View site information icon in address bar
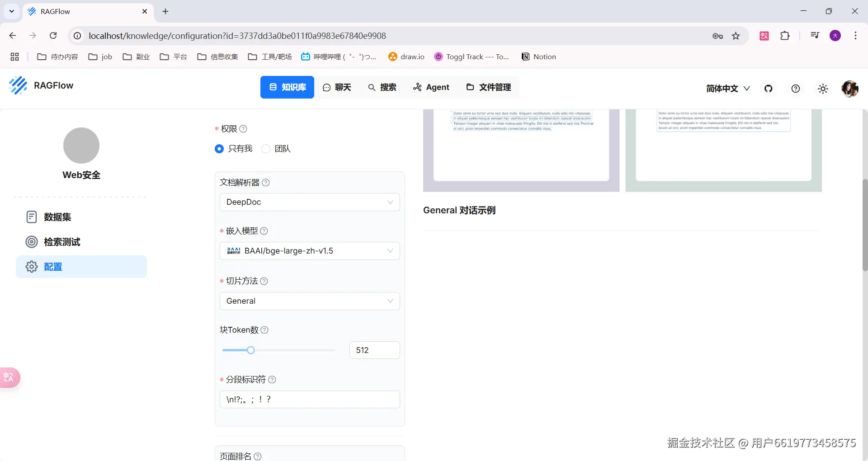 (x=78, y=36)
